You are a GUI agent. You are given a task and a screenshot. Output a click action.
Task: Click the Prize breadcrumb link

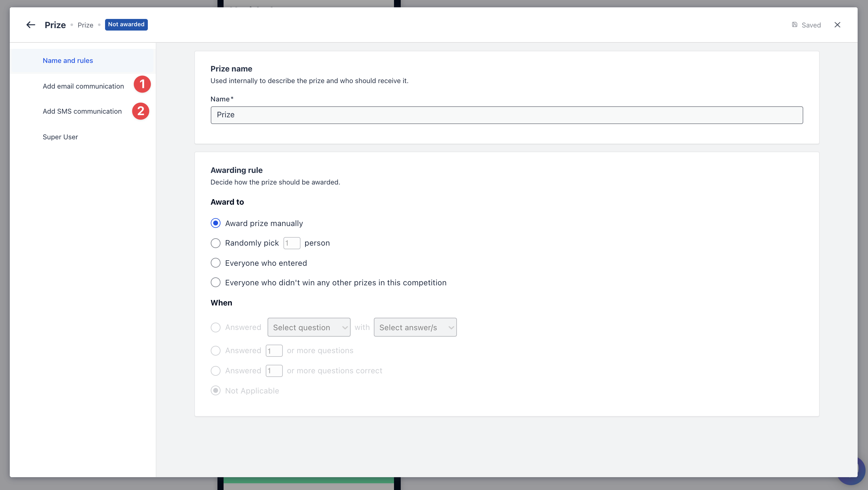click(85, 25)
